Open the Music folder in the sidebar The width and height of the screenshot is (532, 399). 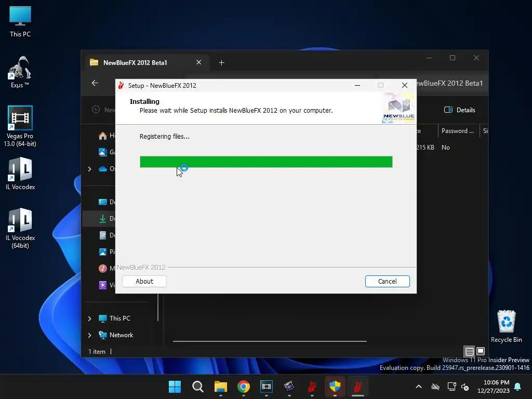(107, 269)
